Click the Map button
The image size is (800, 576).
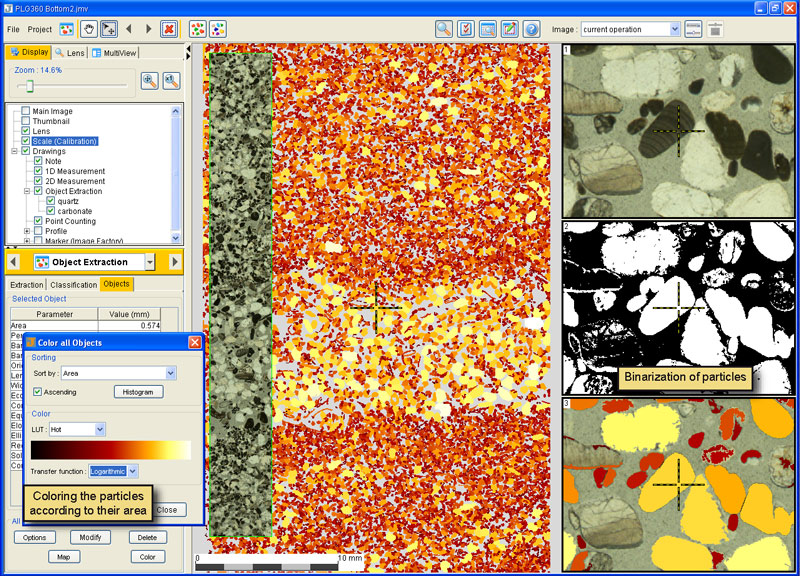pyautogui.click(x=64, y=557)
